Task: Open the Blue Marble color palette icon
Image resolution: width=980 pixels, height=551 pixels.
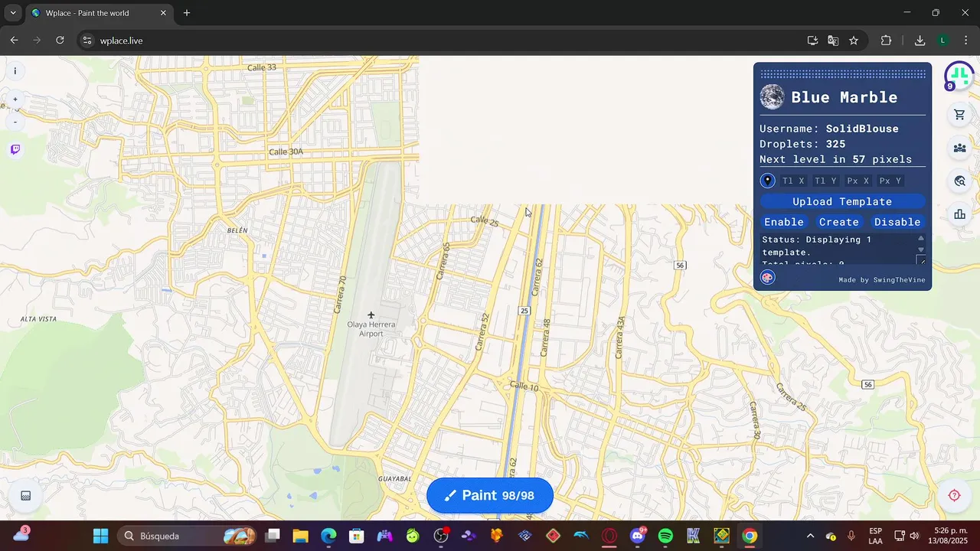Action: click(767, 278)
